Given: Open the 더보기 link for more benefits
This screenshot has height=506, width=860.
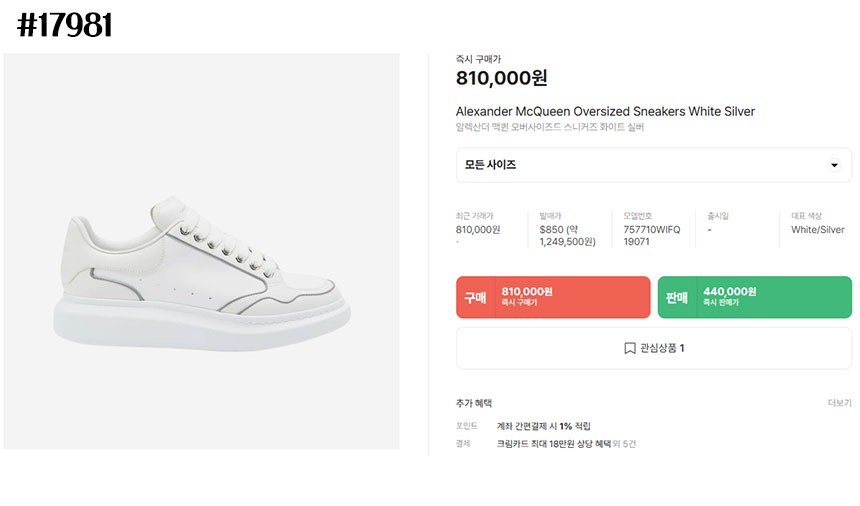Looking at the screenshot, I should 839,403.
